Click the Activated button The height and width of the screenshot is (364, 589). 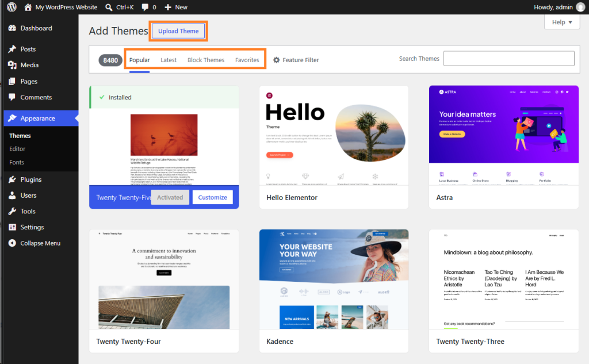point(170,197)
